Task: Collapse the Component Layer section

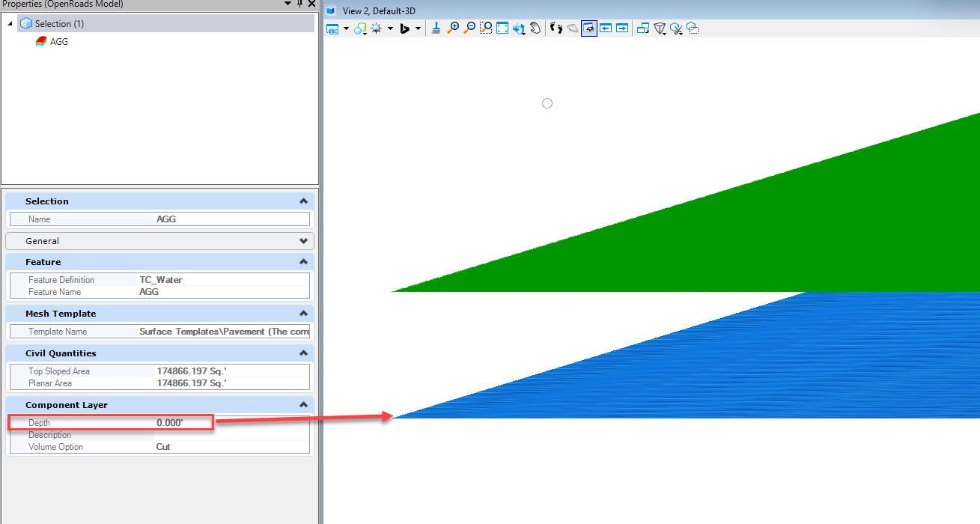Action: click(x=303, y=405)
